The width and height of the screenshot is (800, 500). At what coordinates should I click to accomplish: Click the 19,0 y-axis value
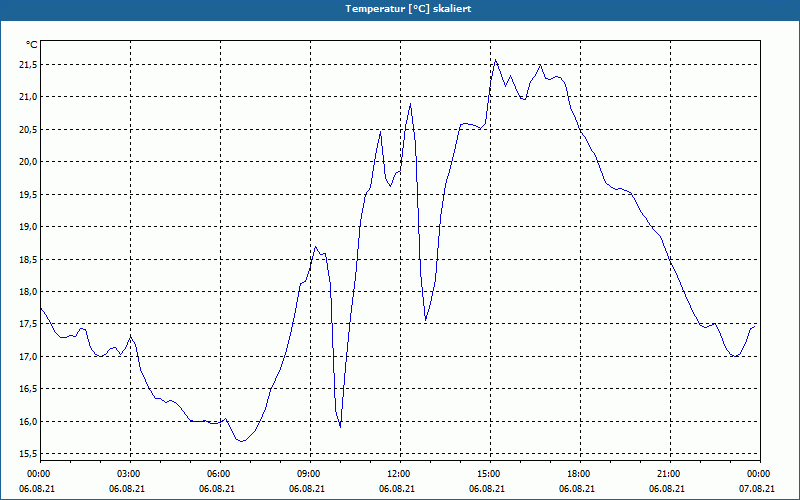(29, 227)
